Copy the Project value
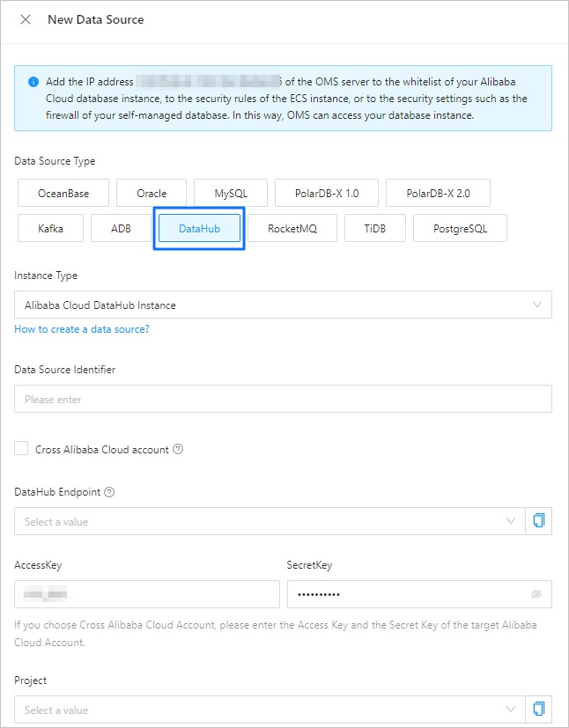 [539, 710]
